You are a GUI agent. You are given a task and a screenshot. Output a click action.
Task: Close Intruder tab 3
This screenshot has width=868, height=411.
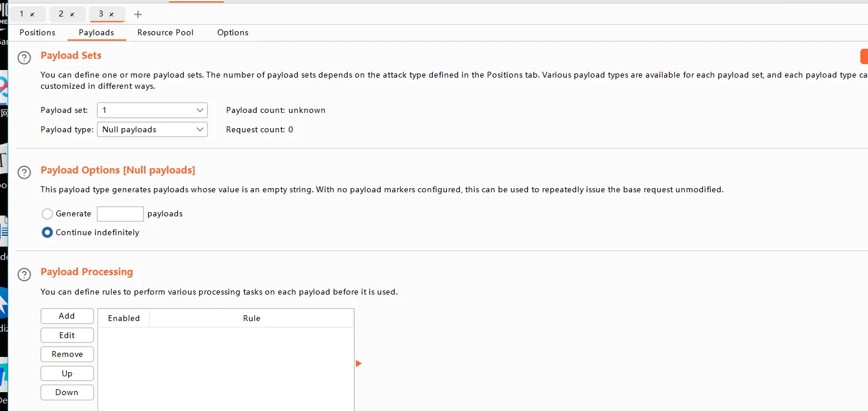tap(112, 14)
